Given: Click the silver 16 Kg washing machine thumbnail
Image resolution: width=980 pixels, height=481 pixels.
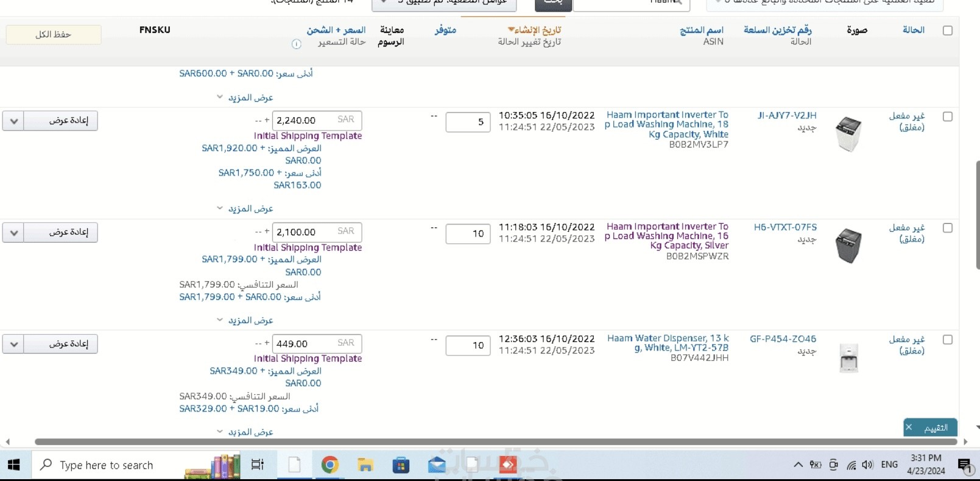Looking at the screenshot, I should pyautogui.click(x=848, y=246).
